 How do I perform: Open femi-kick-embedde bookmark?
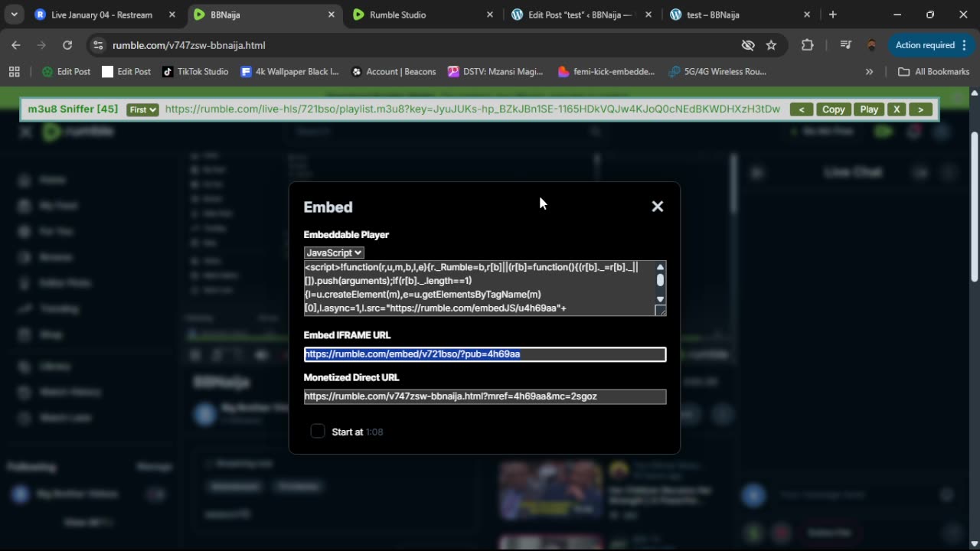[x=606, y=71]
